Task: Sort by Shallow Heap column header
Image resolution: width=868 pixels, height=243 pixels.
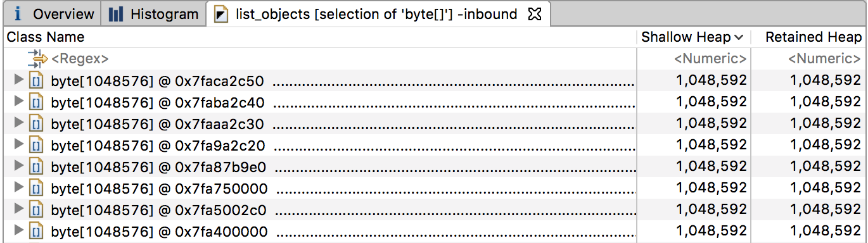Action: tap(693, 37)
